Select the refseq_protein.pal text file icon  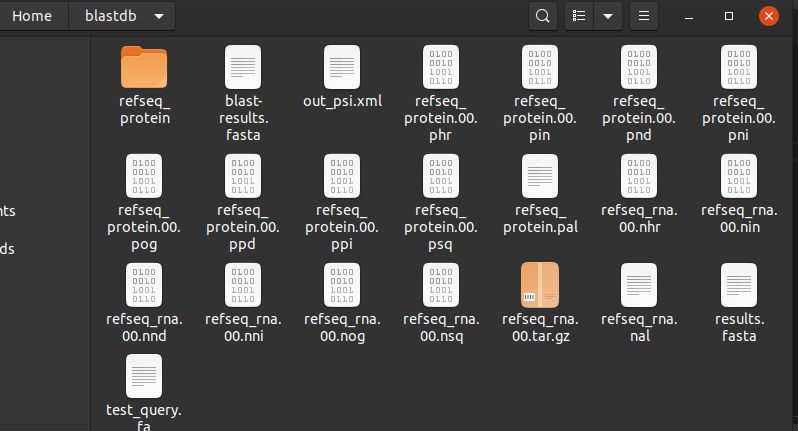pos(540,176)
